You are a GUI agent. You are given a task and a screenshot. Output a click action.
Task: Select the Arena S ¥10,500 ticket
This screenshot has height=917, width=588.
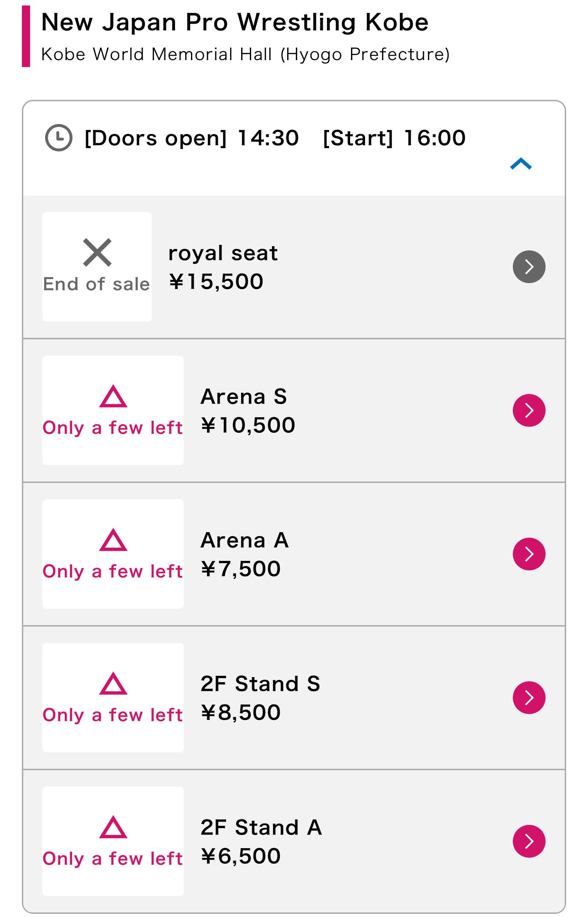pyautogui.click(x=294, y=410)
